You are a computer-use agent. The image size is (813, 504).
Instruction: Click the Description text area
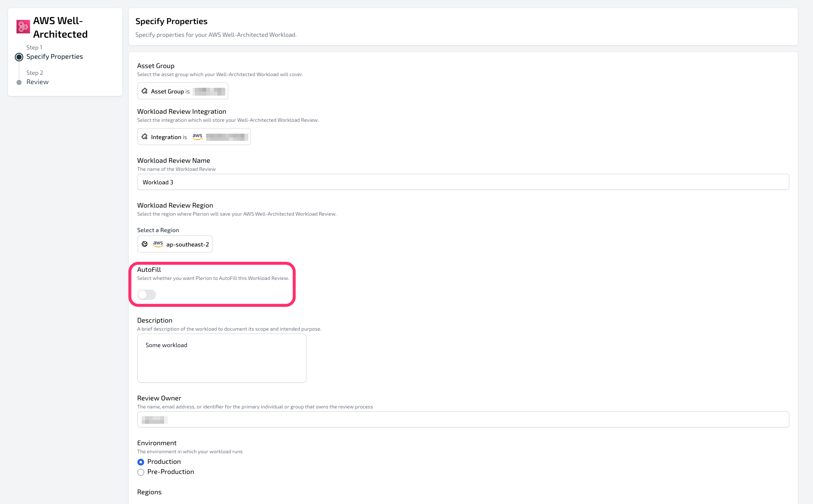(x=222, y=357)
